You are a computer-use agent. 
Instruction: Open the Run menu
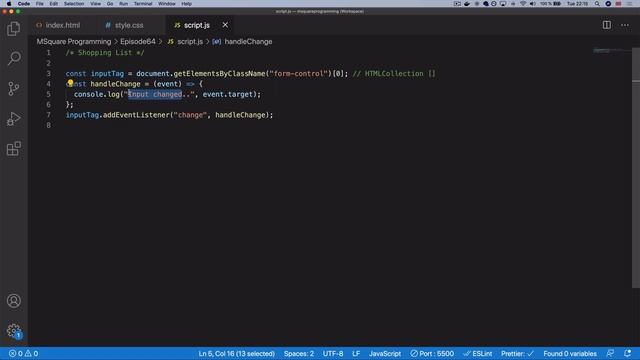pos(123,4)
